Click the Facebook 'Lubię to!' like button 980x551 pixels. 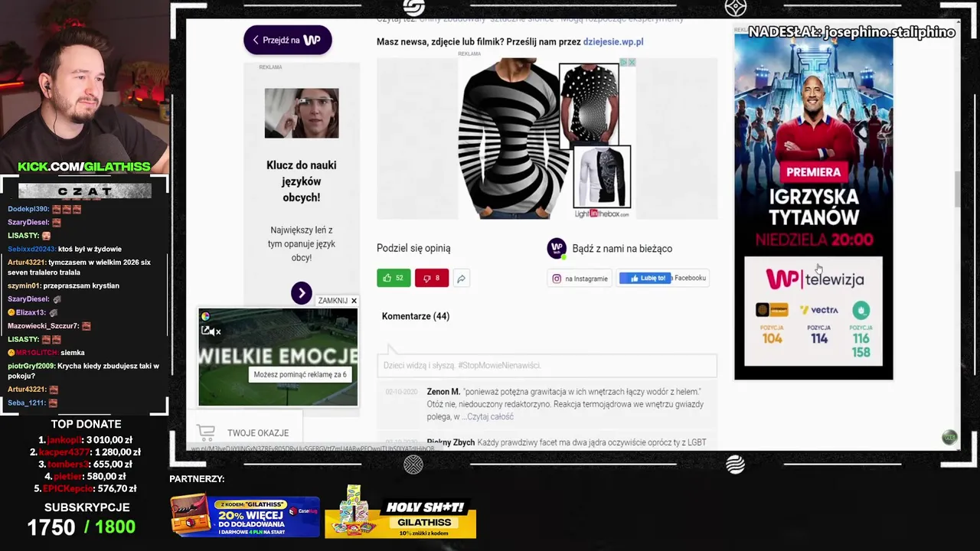(645, 278)
